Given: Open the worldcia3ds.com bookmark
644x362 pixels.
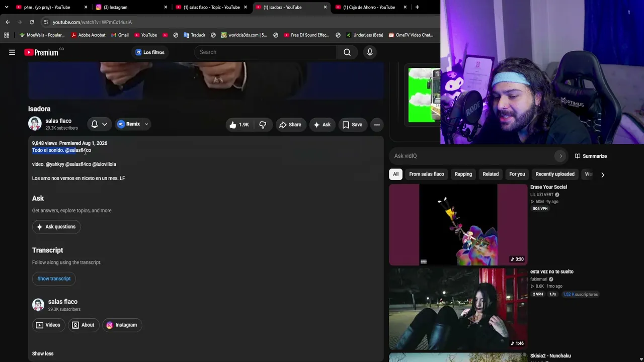Looking at the screenshot, I should pyautogui.click(x=244, y=35).
